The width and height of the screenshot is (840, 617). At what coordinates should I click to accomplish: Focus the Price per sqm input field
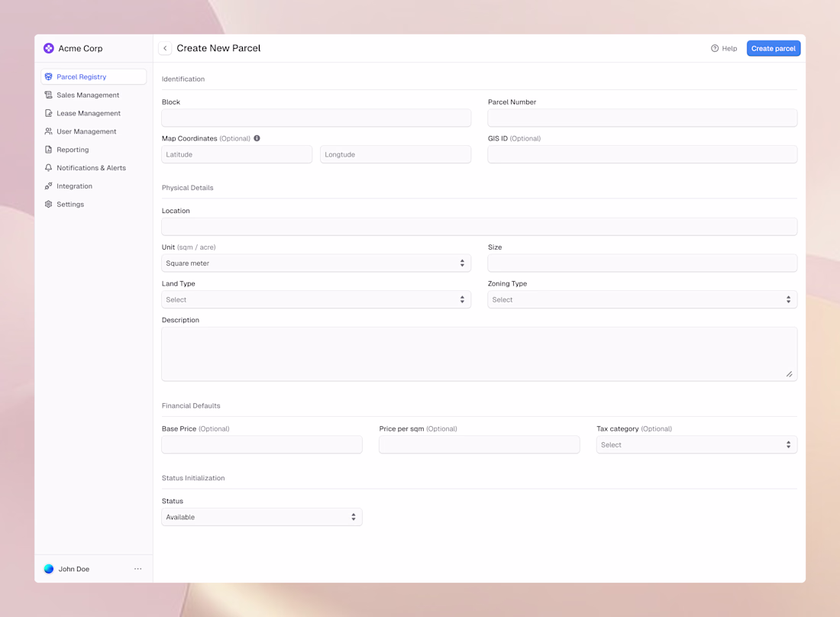(x=480, y=444)
